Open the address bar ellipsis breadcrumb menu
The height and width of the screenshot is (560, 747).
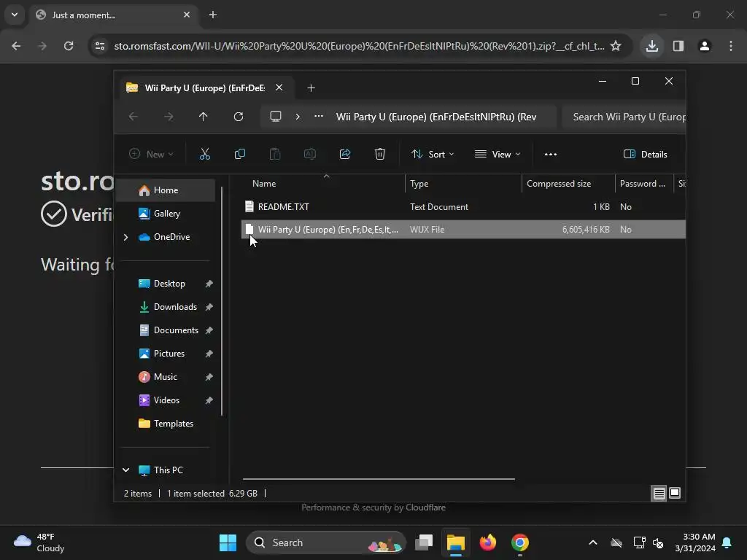319,116
